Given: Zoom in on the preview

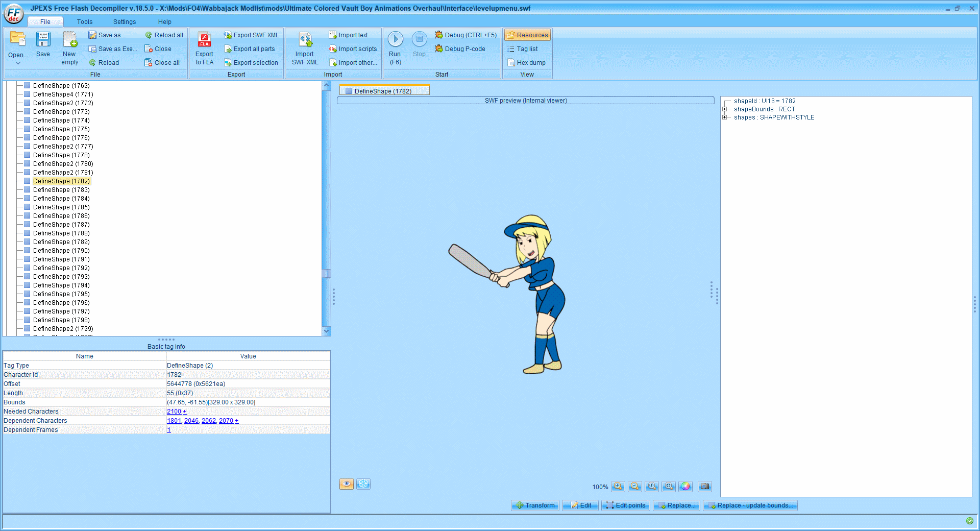Looking at the screenshot, I should point(618,487).
